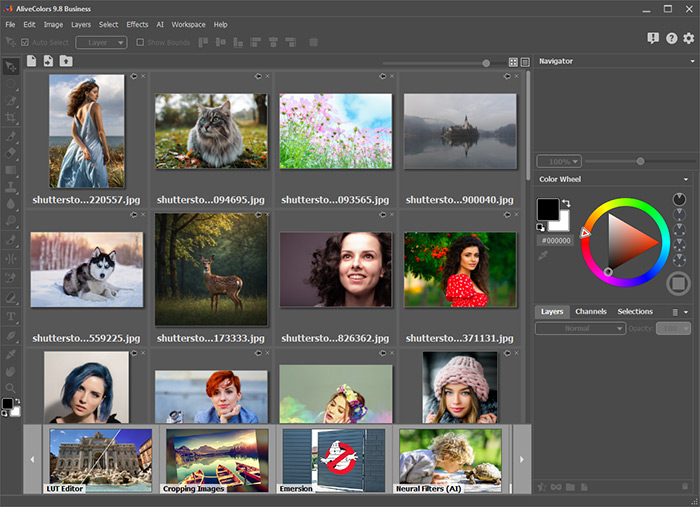Open the Layer dropdown in options bar
Image resolution: width=700 pixels, height=507 pixels.
101,42
